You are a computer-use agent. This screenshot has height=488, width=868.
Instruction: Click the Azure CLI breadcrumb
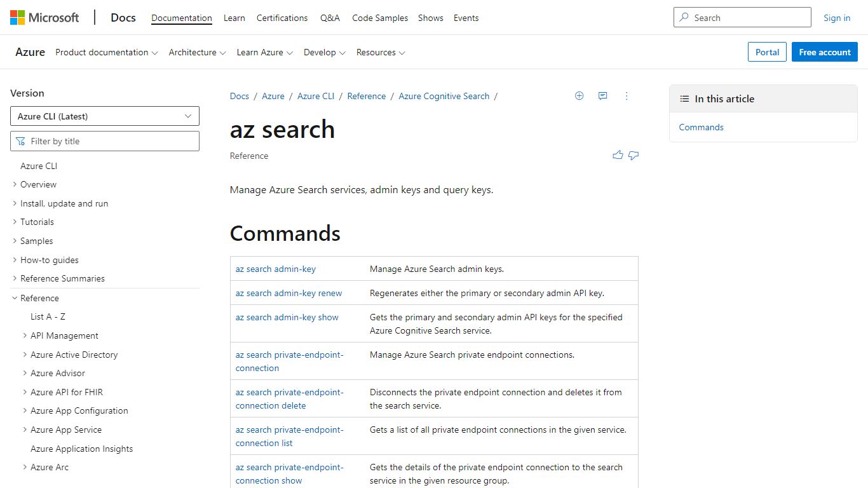point(316,96)
